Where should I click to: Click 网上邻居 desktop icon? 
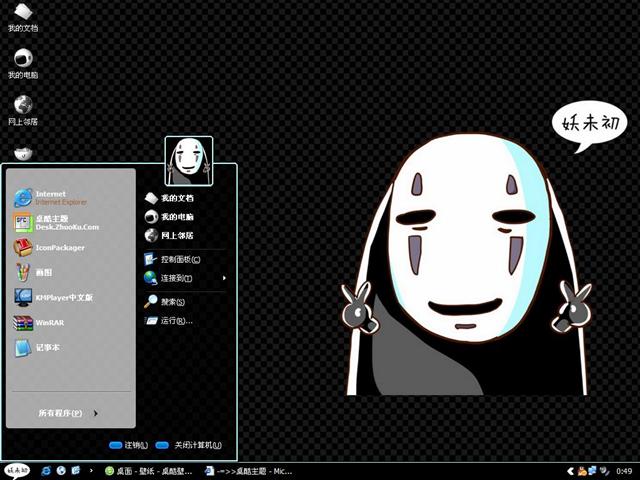click(22, 108)
